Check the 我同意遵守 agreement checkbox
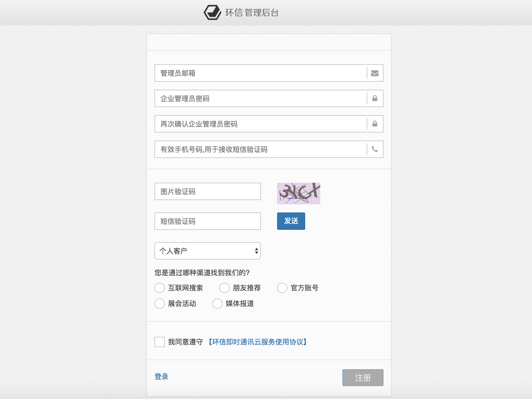532x399 pixels. pyautogui.click(x=160, y=342)
